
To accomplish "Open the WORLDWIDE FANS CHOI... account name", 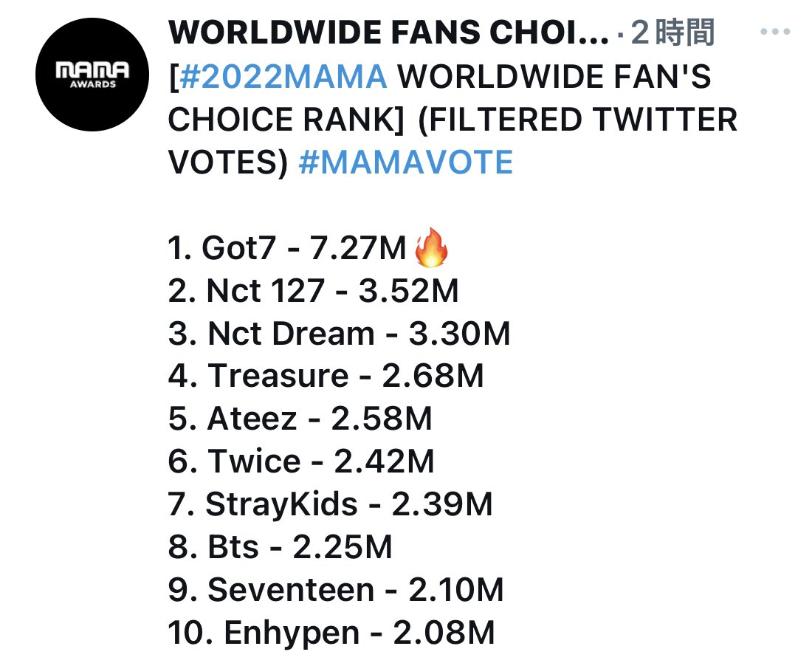I will [388, 32].
